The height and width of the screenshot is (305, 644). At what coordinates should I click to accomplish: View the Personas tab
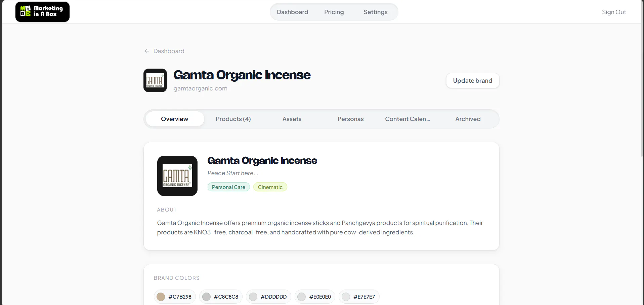click(350, 119)
